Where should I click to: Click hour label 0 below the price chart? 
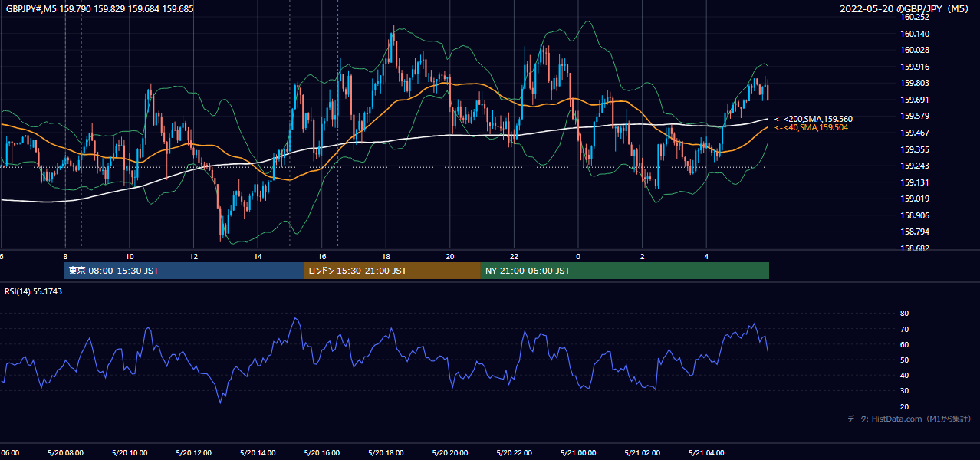coord(578,256)
